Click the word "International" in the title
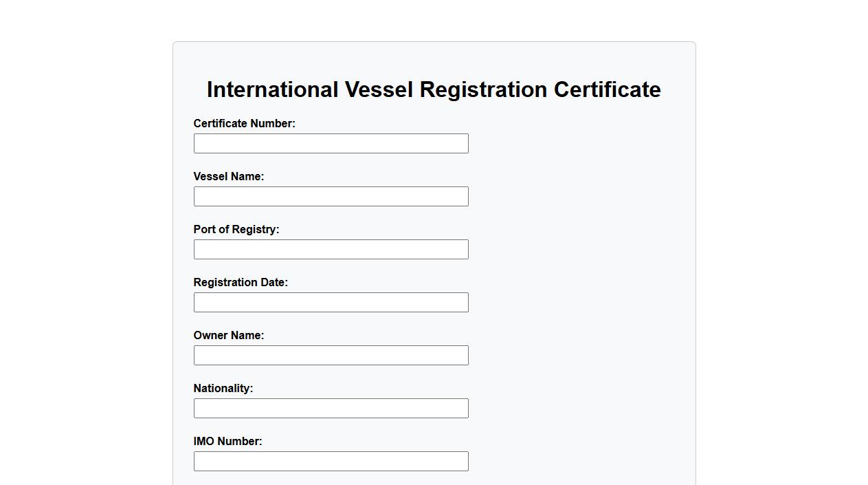 pyautogui.click(x=272, y=90)
